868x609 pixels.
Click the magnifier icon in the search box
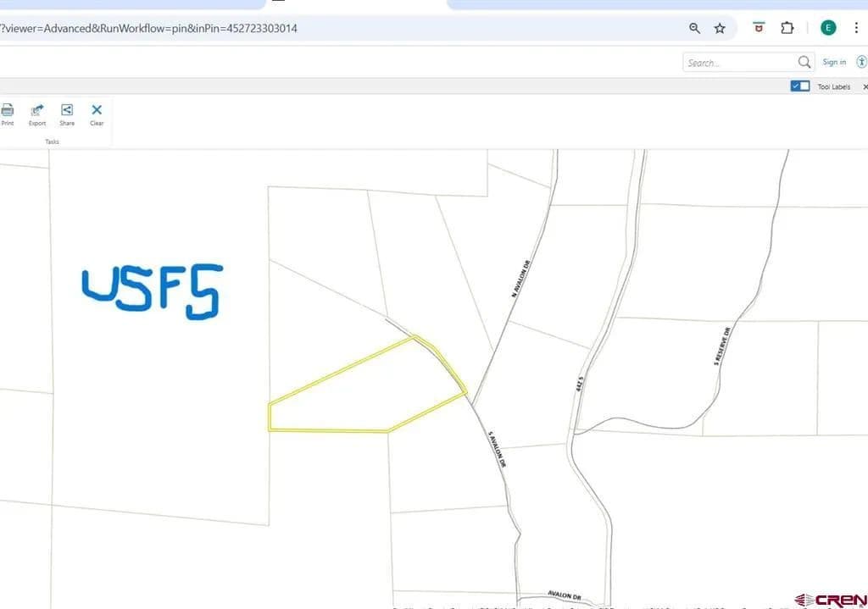804,62
